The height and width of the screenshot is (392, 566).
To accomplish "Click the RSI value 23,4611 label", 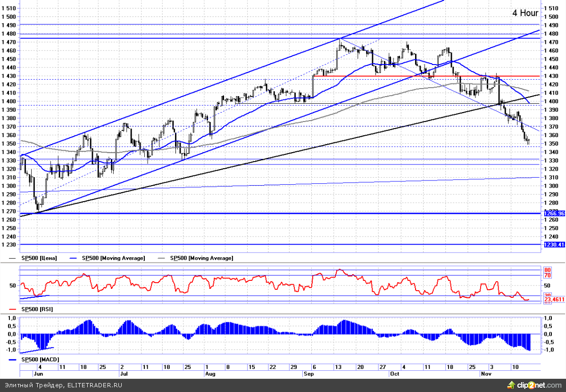I will [554, 299].
